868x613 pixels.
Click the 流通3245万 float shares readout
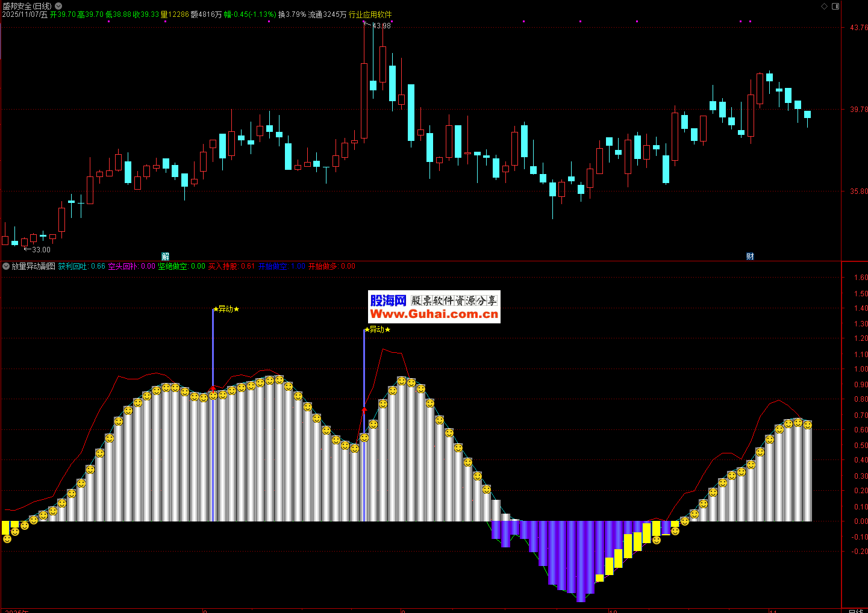(x=327, y=14)
